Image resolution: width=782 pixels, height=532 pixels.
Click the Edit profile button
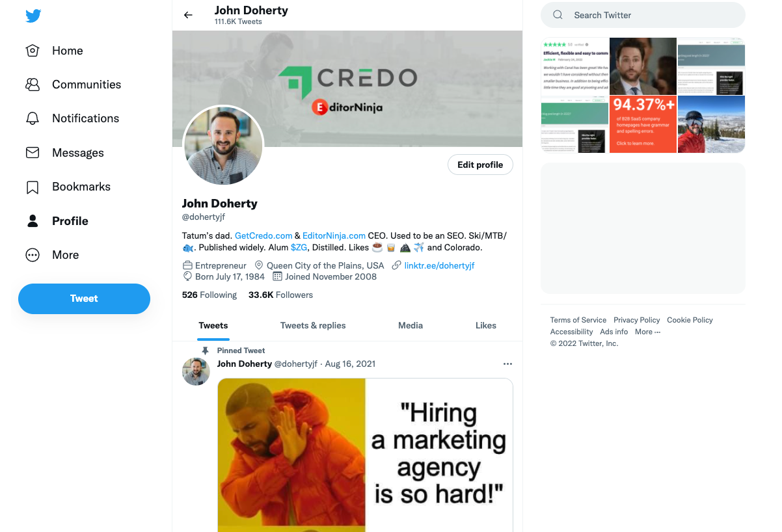coord(480,165)
